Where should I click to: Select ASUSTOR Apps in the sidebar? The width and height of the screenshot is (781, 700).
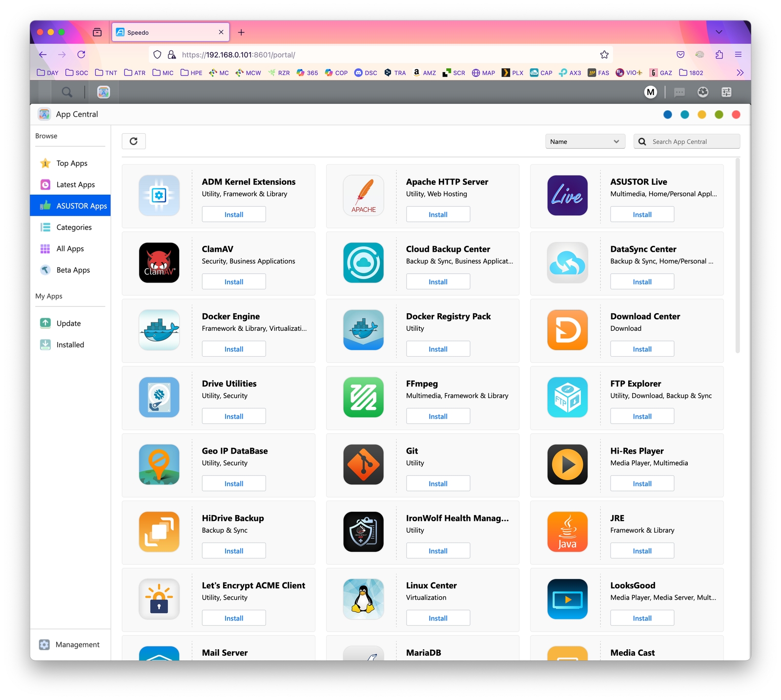(70, 206)
